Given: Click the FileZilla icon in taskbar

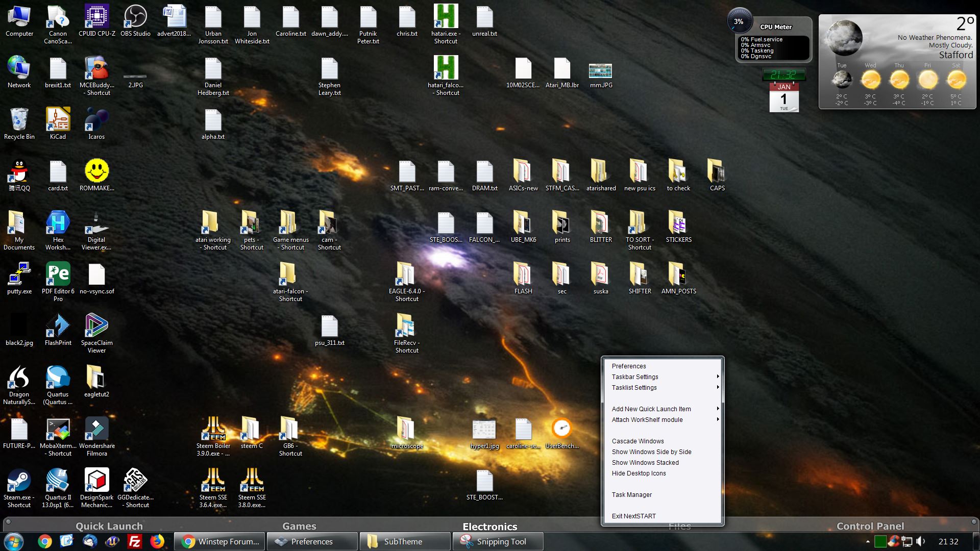Looking at the screenshot, I should tap(135, 541).
